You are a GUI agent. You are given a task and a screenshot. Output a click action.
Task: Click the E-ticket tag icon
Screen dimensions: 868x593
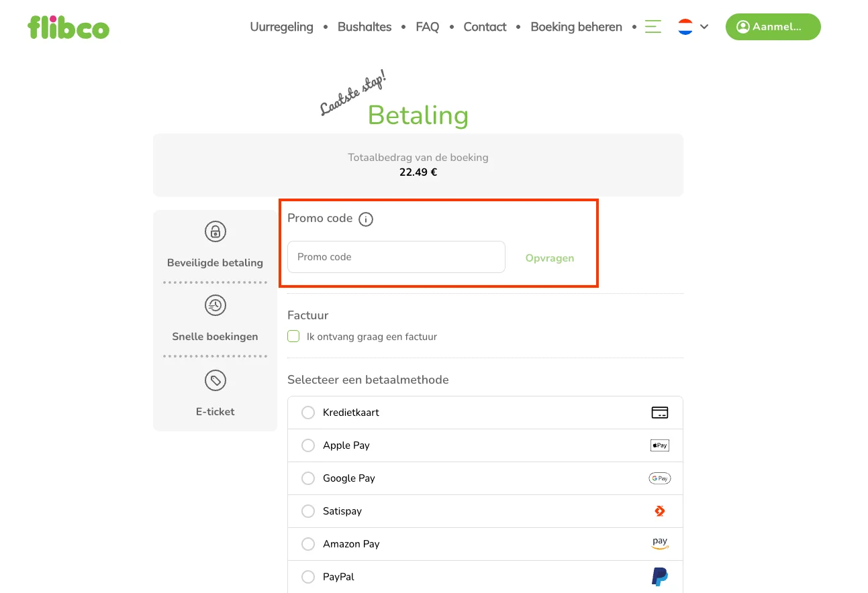point(215,381)
